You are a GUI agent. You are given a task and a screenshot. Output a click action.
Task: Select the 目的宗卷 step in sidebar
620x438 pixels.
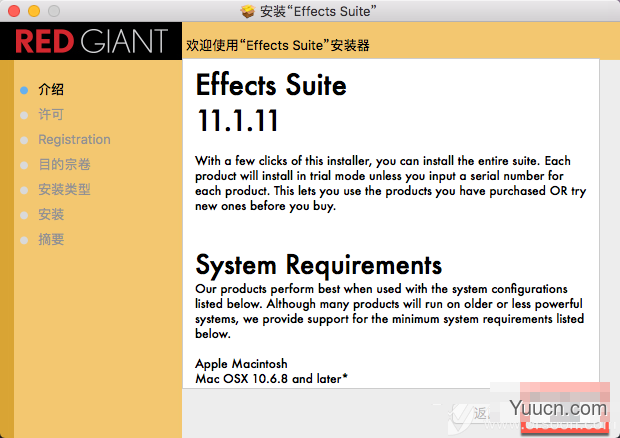64,164
